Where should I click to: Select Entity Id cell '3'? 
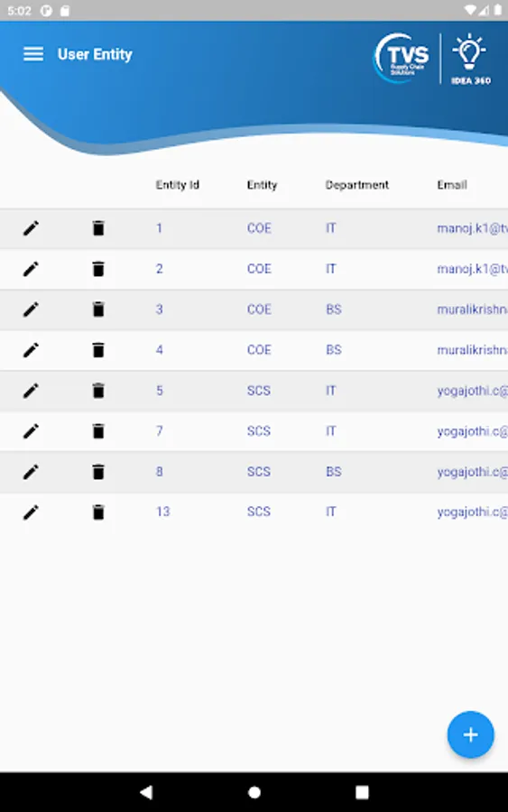pos(160,309)
